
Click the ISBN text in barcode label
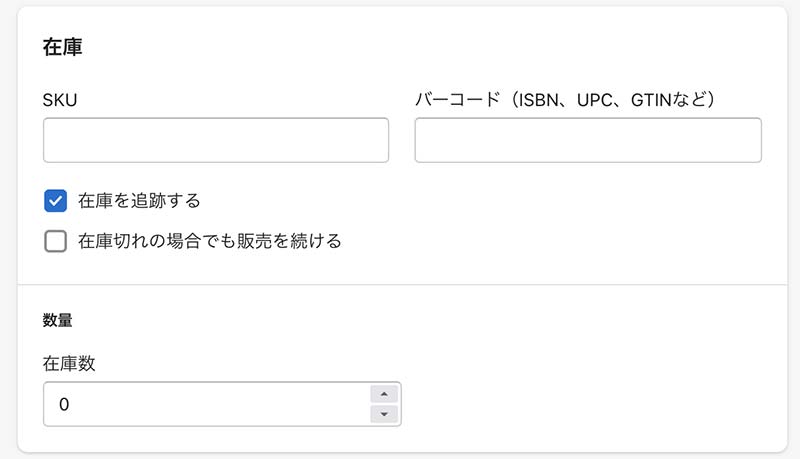(541, 100)
